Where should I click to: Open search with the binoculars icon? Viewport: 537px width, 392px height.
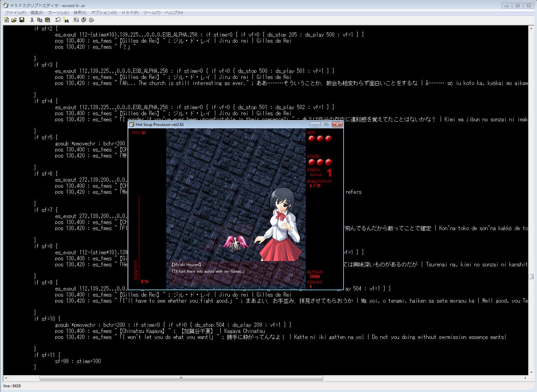(x=66, y=20)
